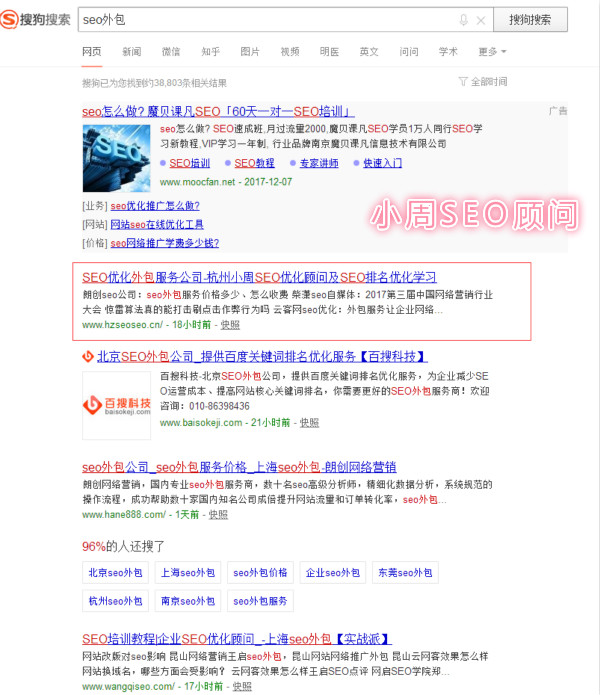
Task: Open the 问问 tab
Action: pos(409,51)
